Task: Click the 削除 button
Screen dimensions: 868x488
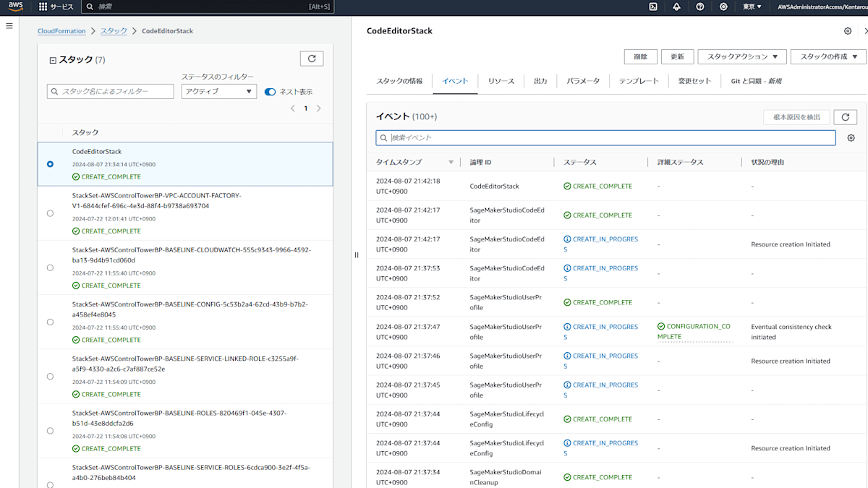Action: pyautogui.click(x=640, y=56)
